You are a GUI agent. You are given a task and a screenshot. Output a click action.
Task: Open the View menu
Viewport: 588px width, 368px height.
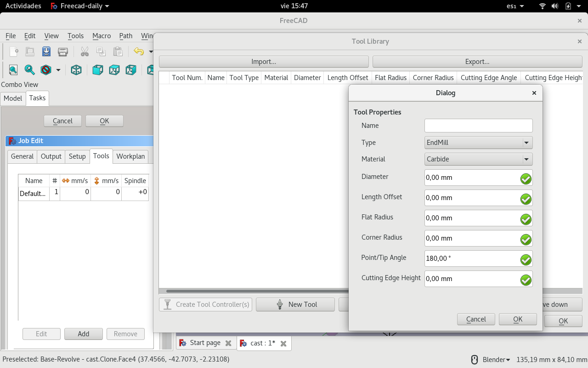click(51, 36)
